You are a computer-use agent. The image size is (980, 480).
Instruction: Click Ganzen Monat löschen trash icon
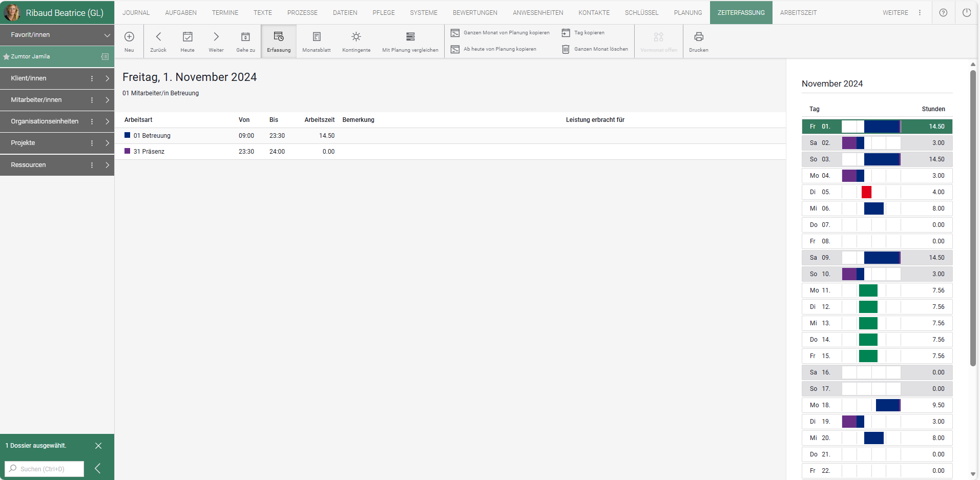[x=566, y=49]
